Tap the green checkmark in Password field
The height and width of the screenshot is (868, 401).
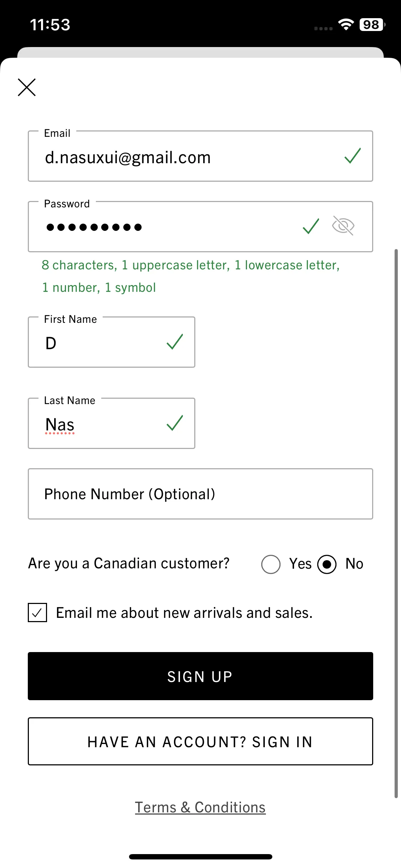(x=311, y=226)
